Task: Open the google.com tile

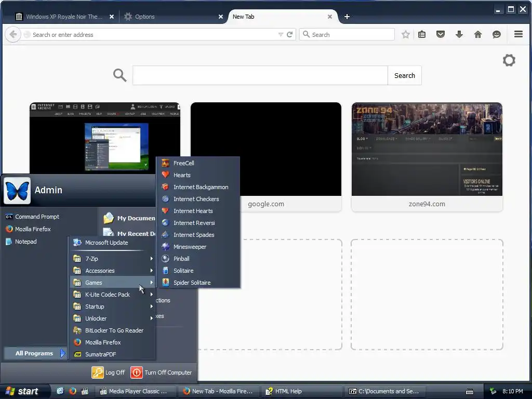Action: (x=266, y=157)
